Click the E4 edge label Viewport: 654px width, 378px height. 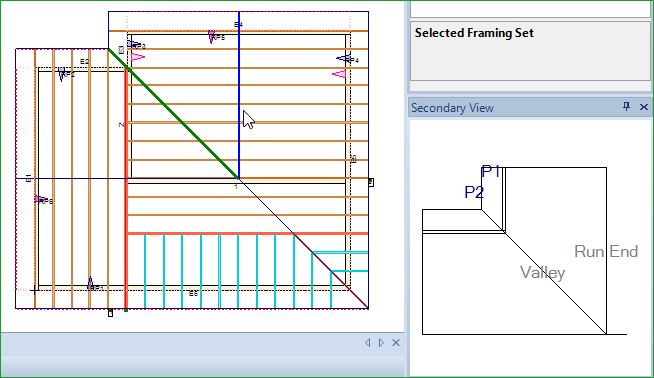pos(238,25)
